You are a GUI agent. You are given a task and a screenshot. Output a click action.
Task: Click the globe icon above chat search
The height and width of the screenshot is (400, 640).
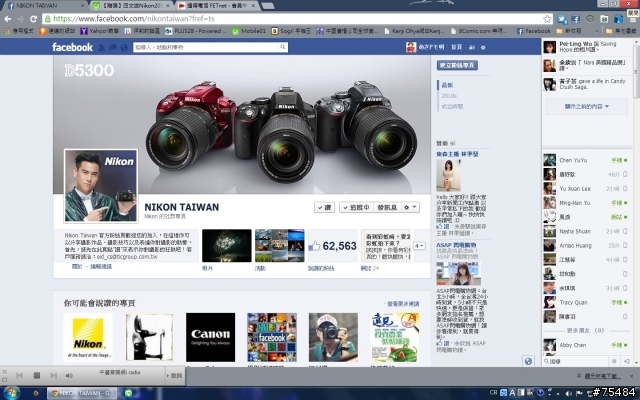(x=528, y=361)
